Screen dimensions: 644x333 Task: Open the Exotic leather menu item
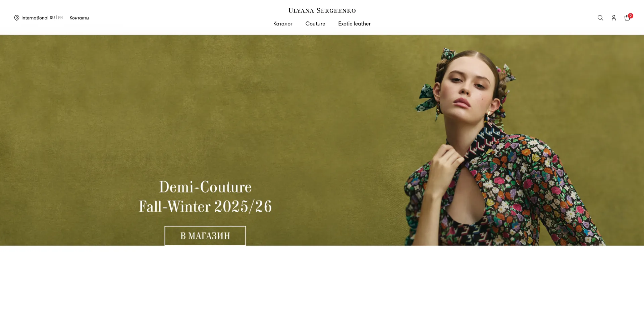tap(354, 24)
